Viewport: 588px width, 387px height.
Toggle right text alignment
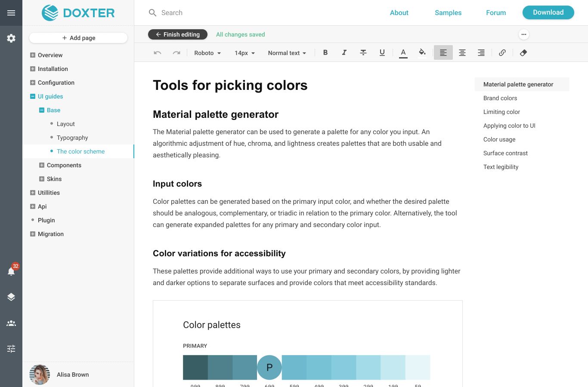(x=481, y=52)
